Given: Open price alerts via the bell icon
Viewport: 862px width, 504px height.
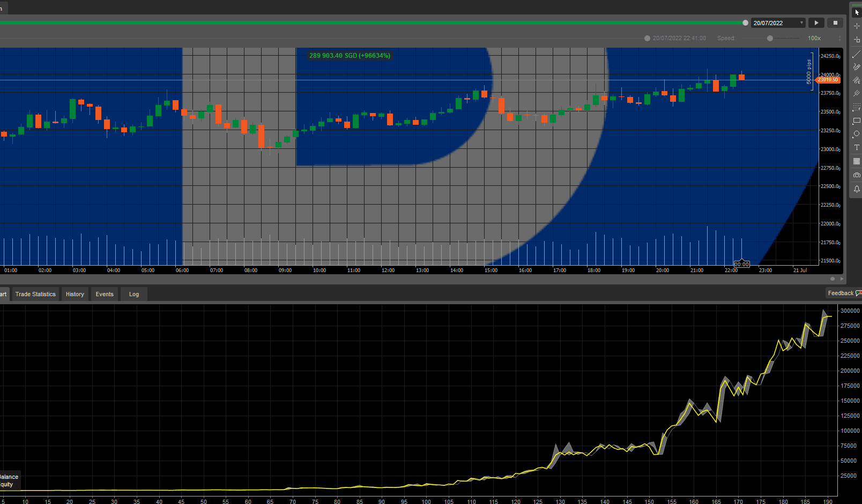Looking at the screenshot, I should click(856, 188).
